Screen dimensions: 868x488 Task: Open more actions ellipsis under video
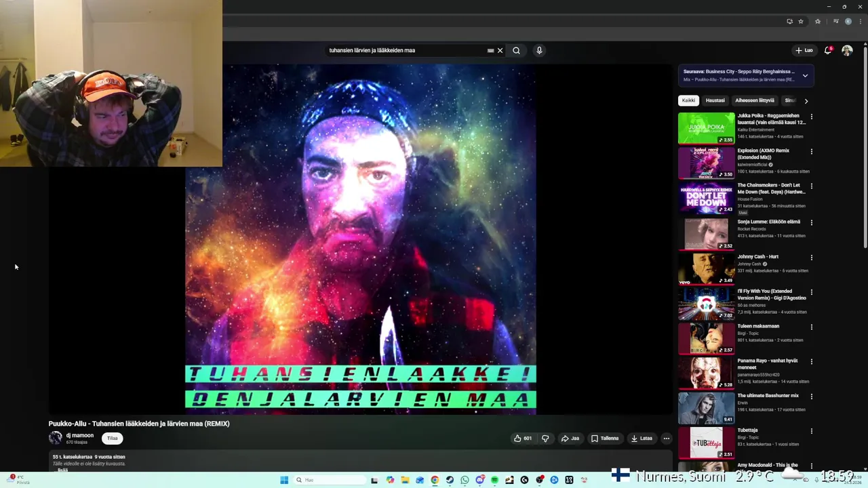click(x=666, y=439)
